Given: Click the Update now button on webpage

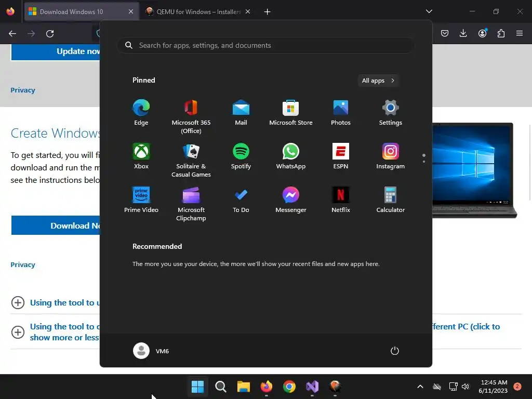Looking at the screenshot, I should (56, 51).
